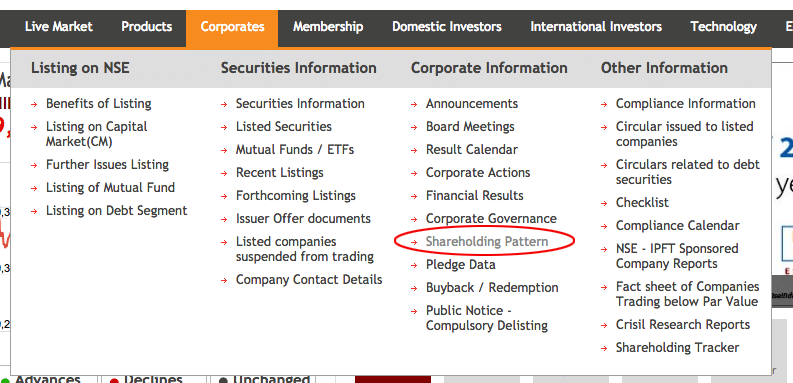The height and width of the screenshot is (383, 793).
Task: Open the Products menu tab
Action: 147,27
